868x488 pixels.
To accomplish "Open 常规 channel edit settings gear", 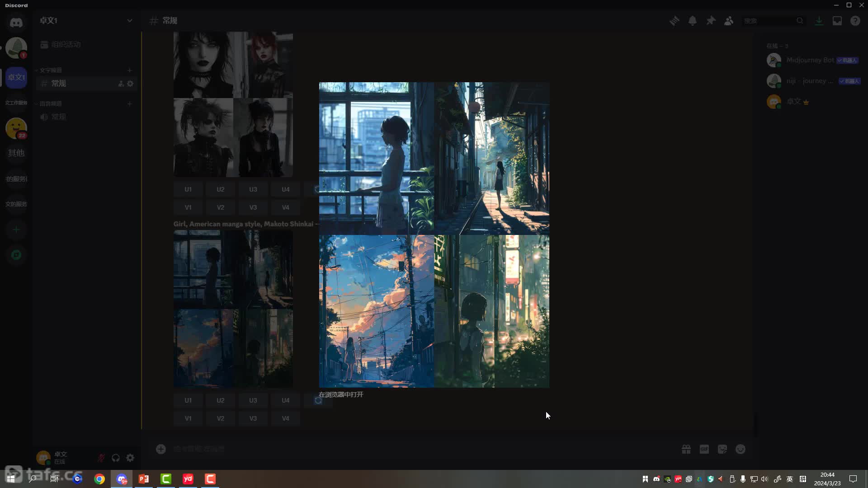I will (130, 84).
